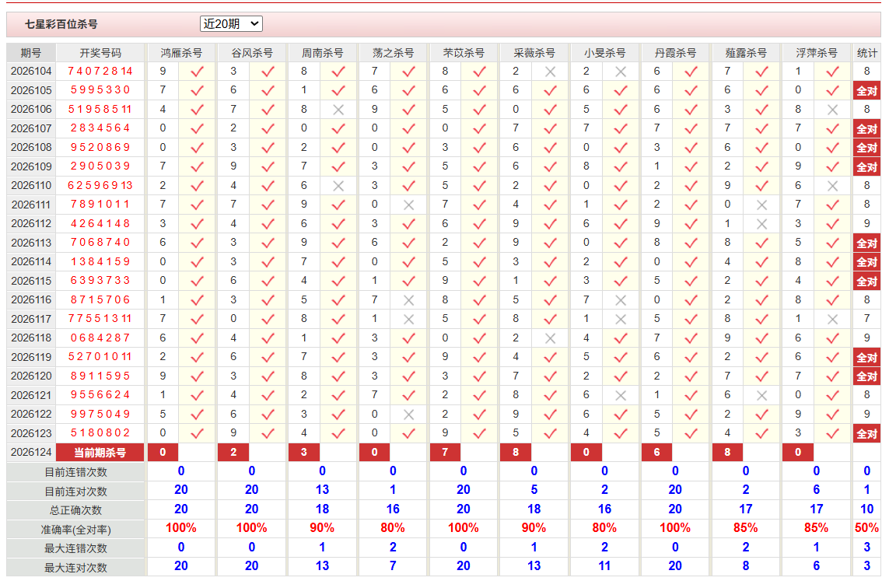Image resolution: width=889 pixels, height=588 pixels.
Task: Select the X mark for 周南杀号 in row 2026106
Action: pyautogui.click(x=338, y=110)
